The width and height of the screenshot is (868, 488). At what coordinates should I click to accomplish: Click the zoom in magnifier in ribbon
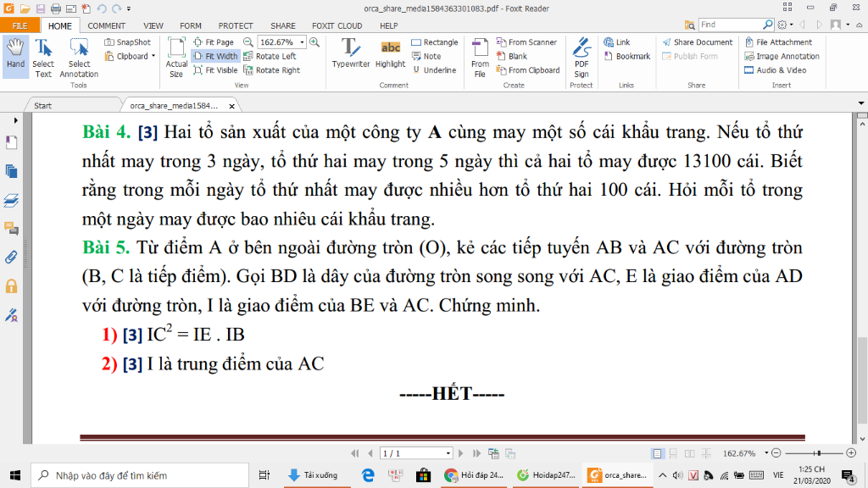pos(314,42)
